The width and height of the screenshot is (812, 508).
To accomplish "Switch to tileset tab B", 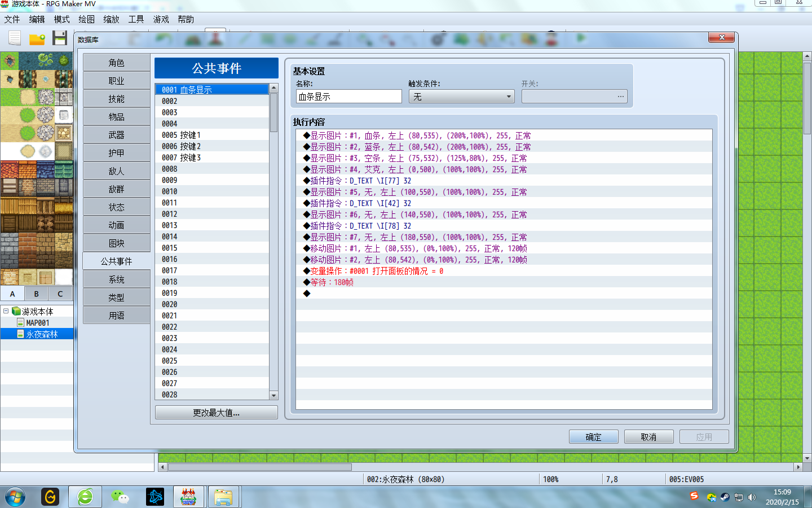I will [37, 294].
